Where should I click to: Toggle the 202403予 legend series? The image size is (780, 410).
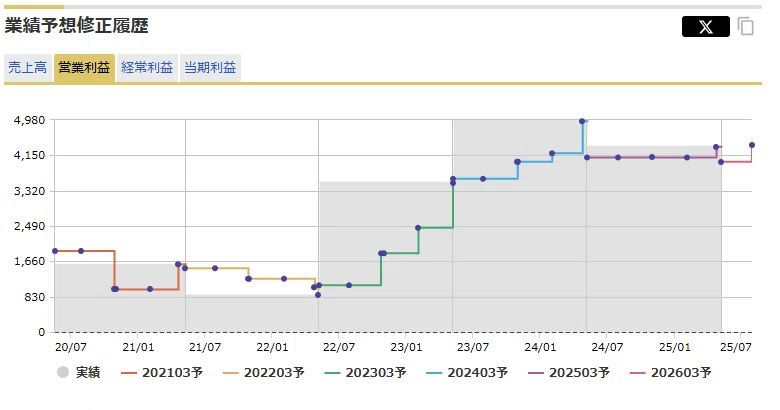click(467, 372)
